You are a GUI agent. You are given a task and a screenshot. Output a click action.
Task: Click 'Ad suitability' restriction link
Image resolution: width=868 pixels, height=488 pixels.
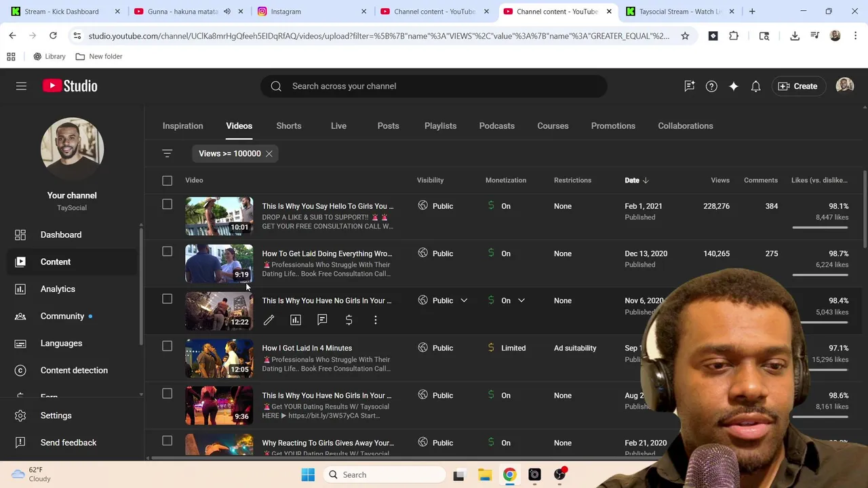[575, 348]
